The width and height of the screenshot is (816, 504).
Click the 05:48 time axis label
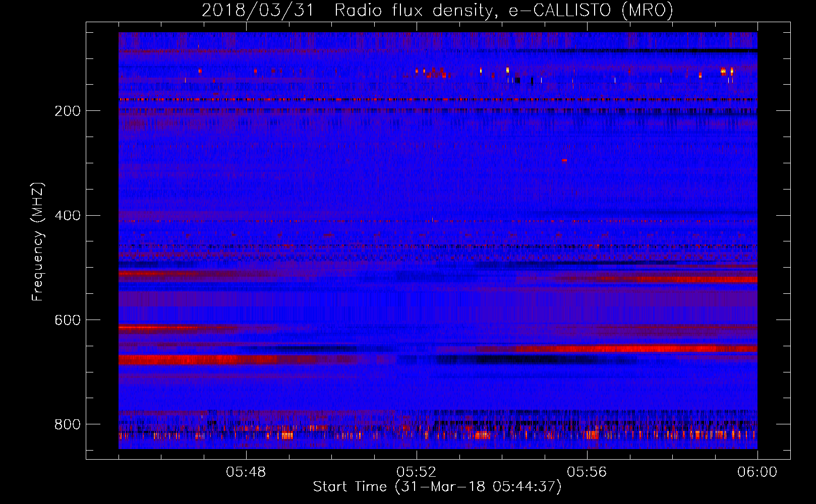coord(246,472)
